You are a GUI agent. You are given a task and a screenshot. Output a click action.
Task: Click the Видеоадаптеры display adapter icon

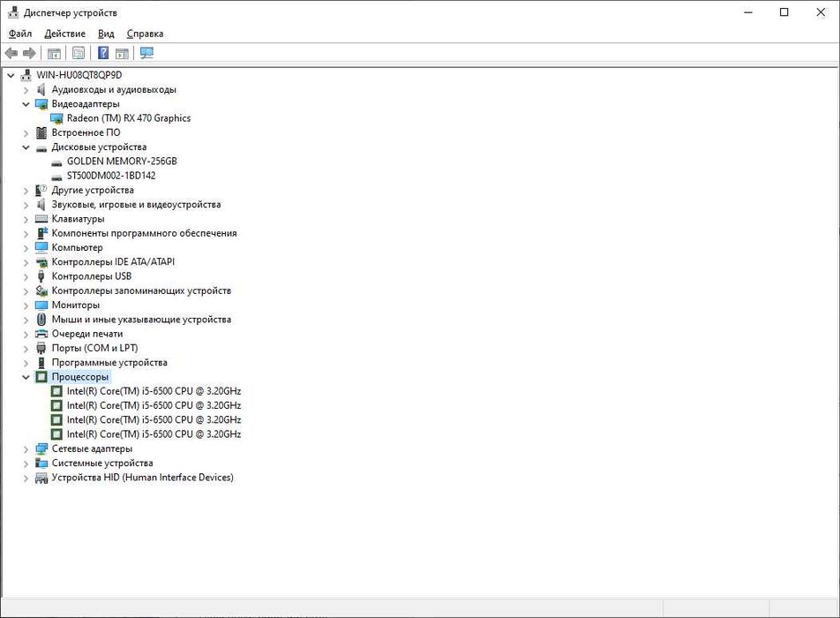[x=41, y=104]
